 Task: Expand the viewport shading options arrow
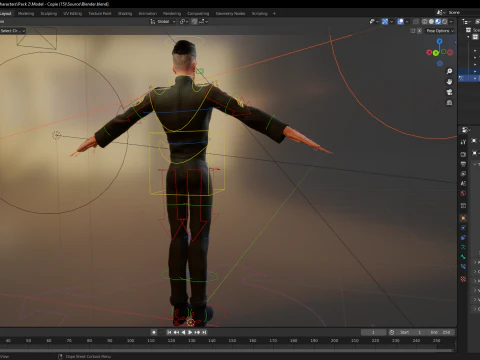point(451,22)
